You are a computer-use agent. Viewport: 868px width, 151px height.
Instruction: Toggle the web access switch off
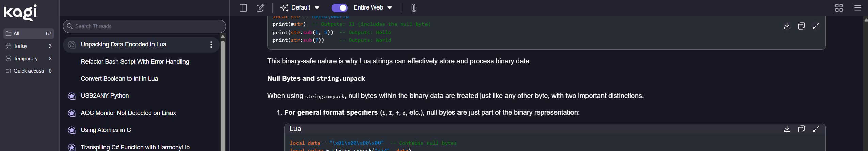[x=339, y=8]
